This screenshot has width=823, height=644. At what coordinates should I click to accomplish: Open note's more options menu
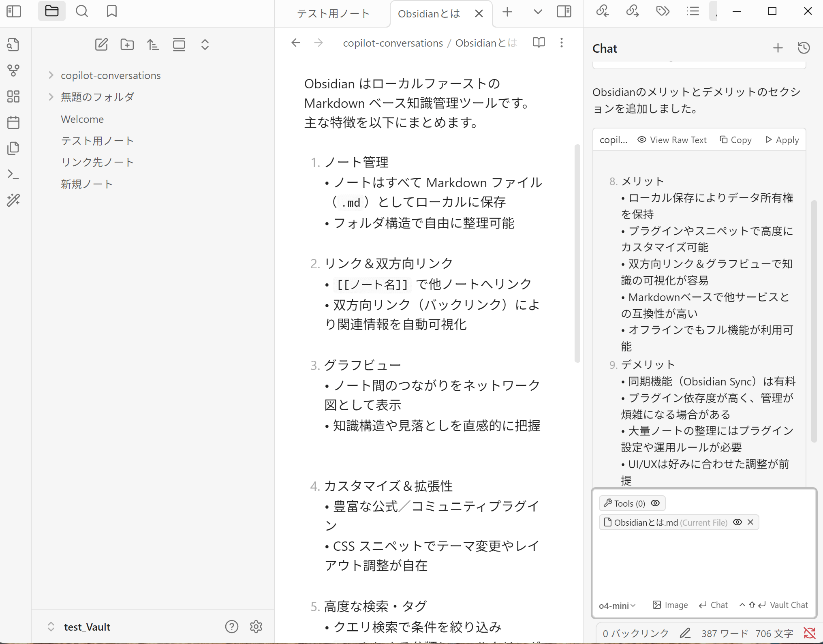pos(562,43)
